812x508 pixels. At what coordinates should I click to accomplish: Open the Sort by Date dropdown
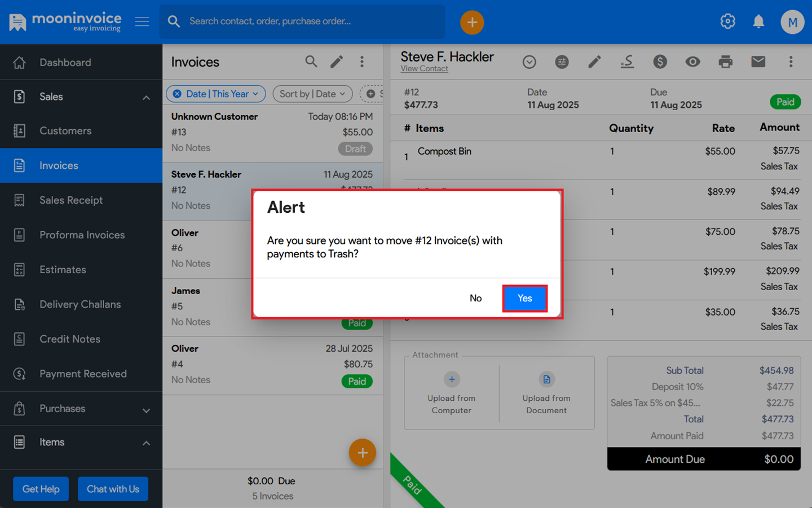pos(312,94)
